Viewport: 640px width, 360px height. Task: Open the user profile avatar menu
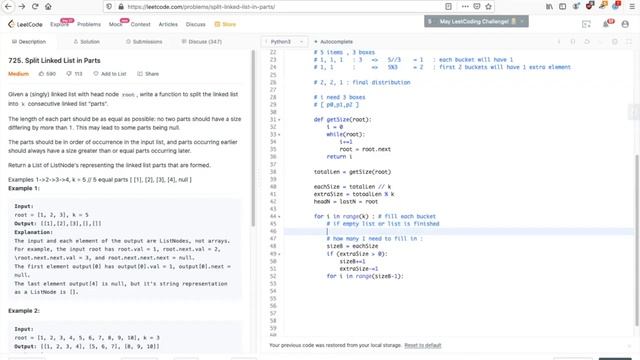click(625, 24)
